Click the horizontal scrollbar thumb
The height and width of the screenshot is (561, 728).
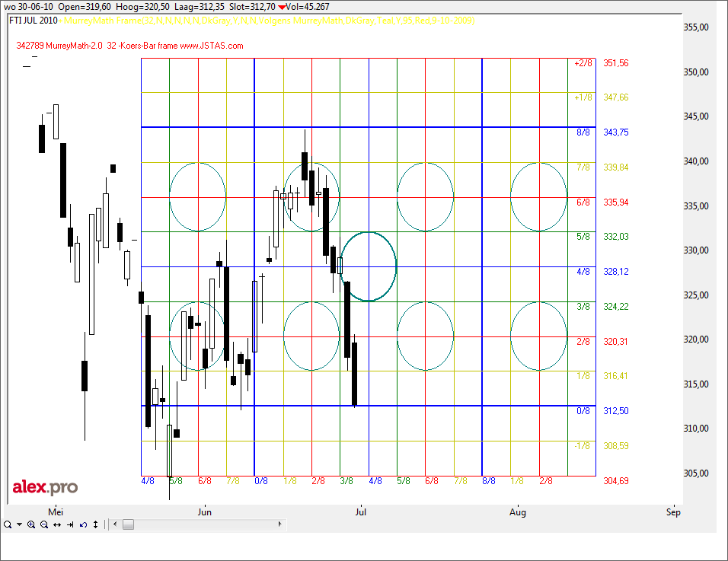click(128, 524)
